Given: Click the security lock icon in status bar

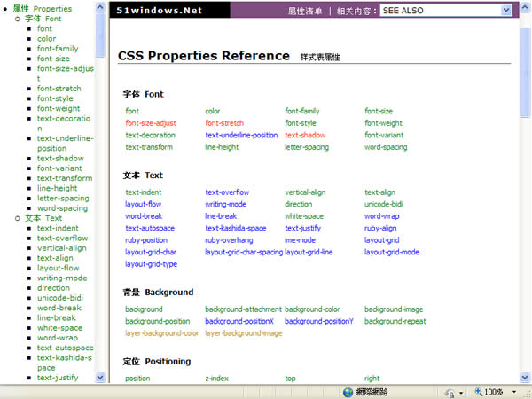Looking at the screenshot, I should [450, 393].
